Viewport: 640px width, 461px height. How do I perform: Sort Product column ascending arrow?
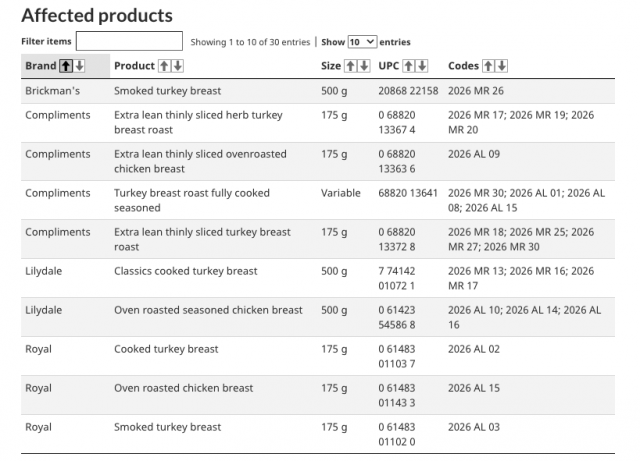[165, 66]
